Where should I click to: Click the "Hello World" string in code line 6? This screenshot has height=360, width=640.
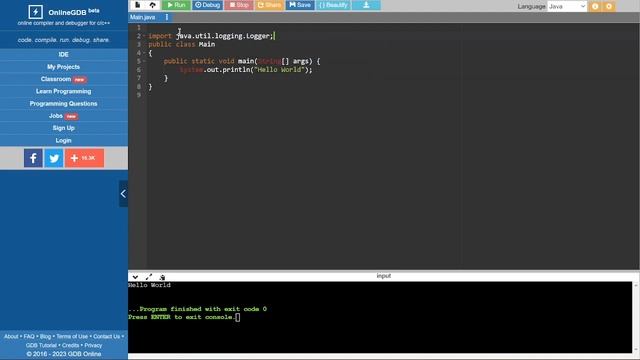click(x=279, y=70)
